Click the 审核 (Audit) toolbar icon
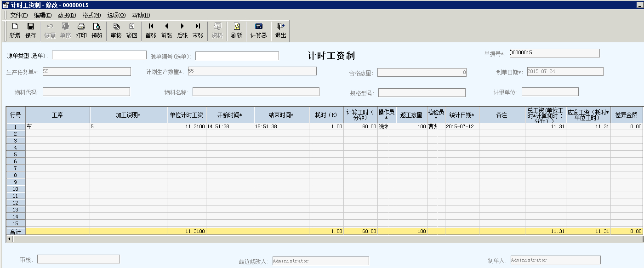Viewport: 644px width, 268px height. pyautogui.click(x=116, y=31)
